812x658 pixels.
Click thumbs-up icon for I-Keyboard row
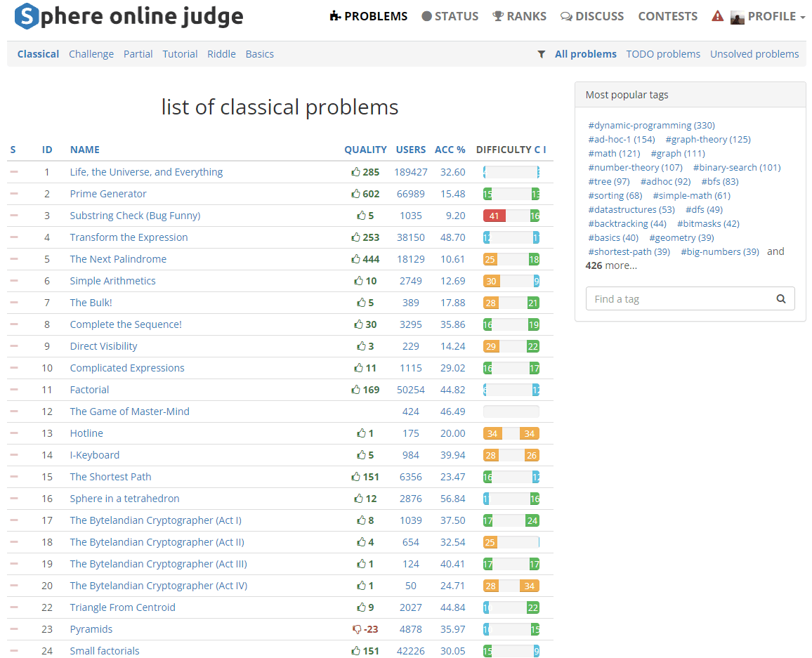(x=362, y=454)
